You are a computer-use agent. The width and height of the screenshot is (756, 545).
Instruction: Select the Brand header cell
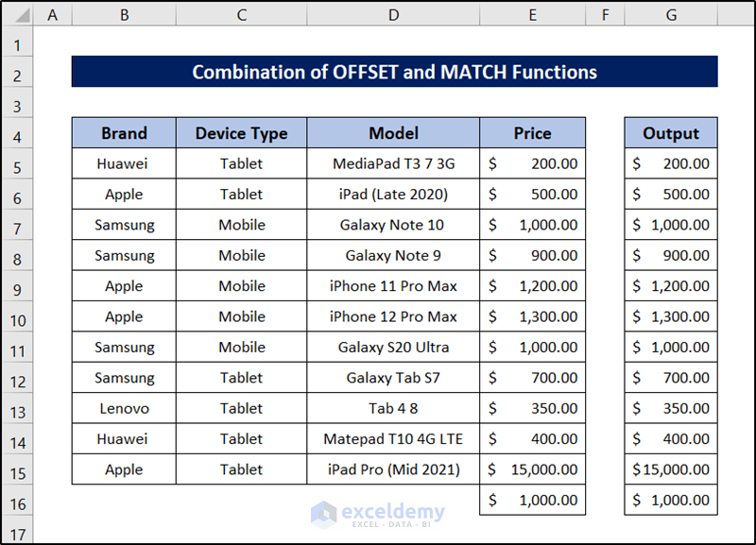click(x=124, y=133)
